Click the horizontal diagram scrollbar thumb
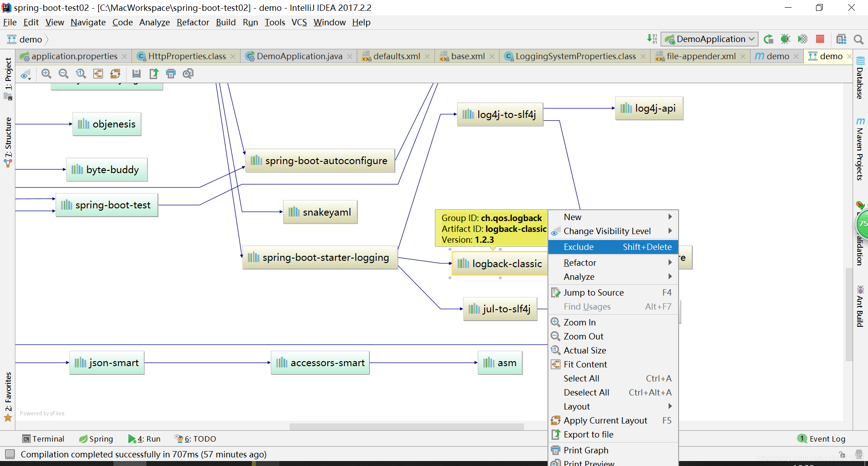Image resolution: width=868 pixels, height=466 pixels. tap(406, 426)
